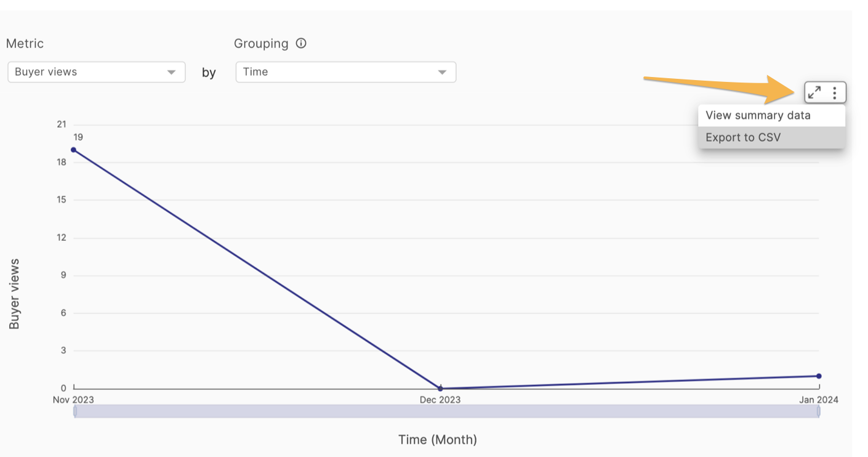Open the Grouping dropdown showing Time
The width and height of the screenshot is (868, 457).
point(345,71)
